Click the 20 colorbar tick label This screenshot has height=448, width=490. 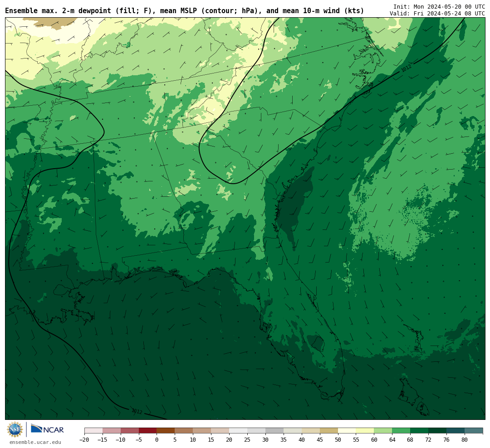[x=230, y=440]
